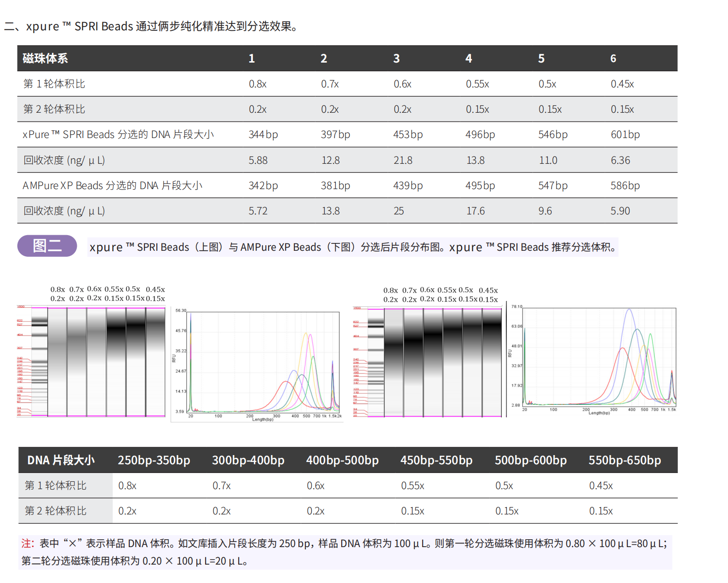
Task: Click the 546bp cell
Action: point(553,134)
